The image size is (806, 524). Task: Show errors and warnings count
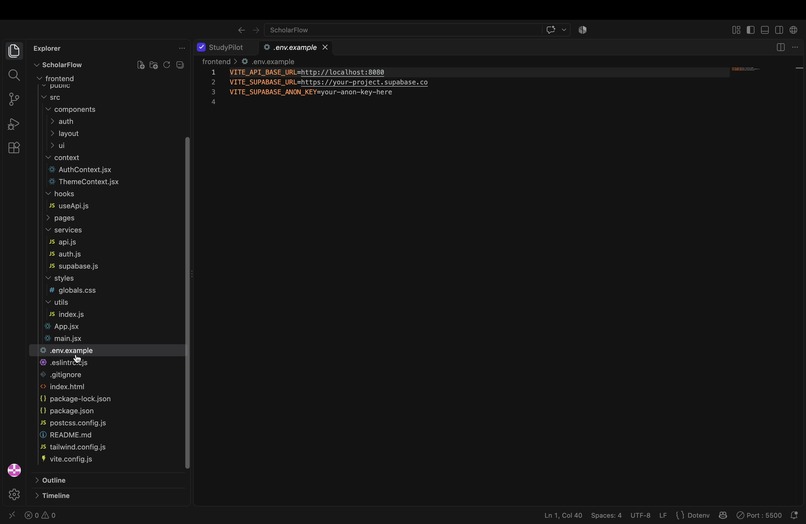click(40, 515)
